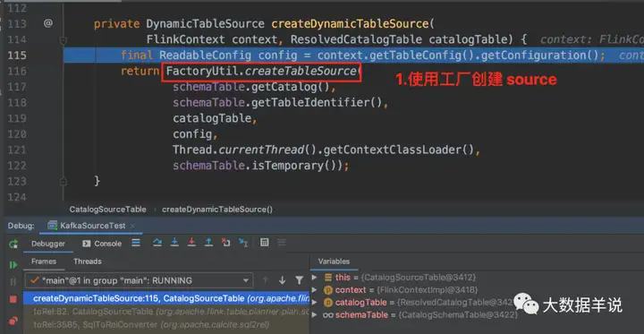Image resolution: width=644 pixels, height=334 pixels.
Task: Open the "main"@1 thread dropdown
Action: coord(139,280)
